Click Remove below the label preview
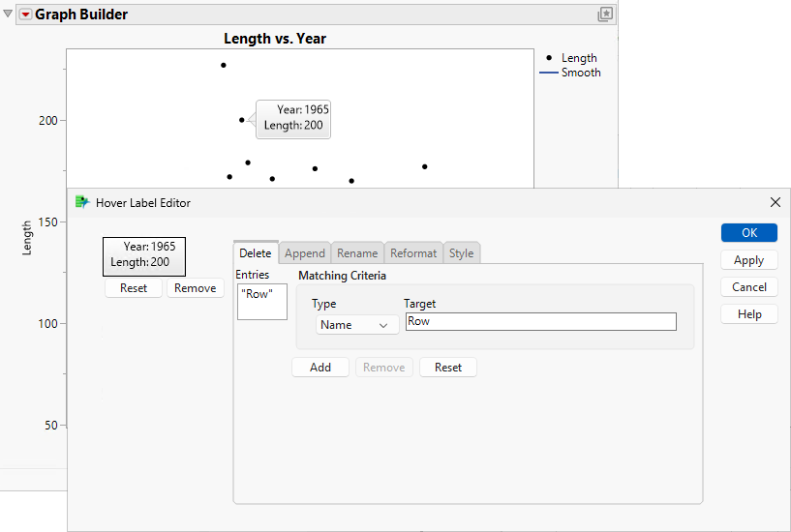 click(x=196, y=288)
